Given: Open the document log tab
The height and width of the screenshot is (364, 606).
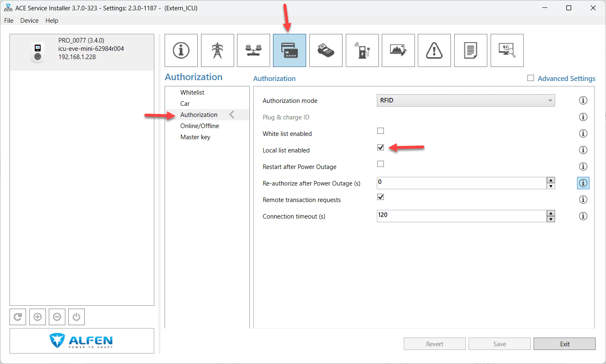Looking at the screenshot, I should 470,50.
